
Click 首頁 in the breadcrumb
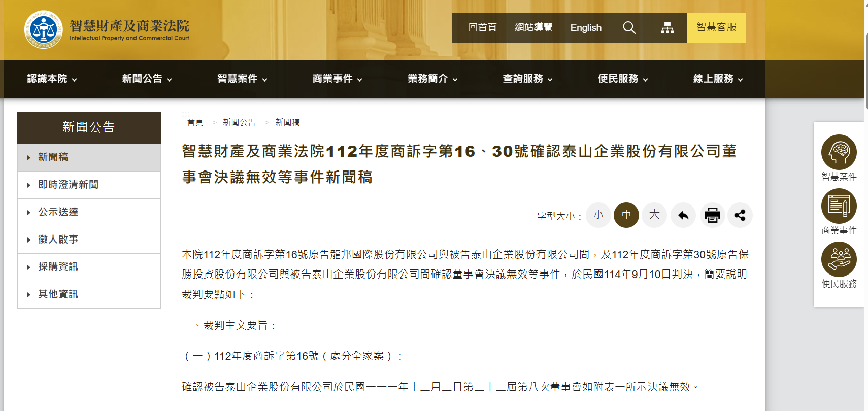point(195,122)
